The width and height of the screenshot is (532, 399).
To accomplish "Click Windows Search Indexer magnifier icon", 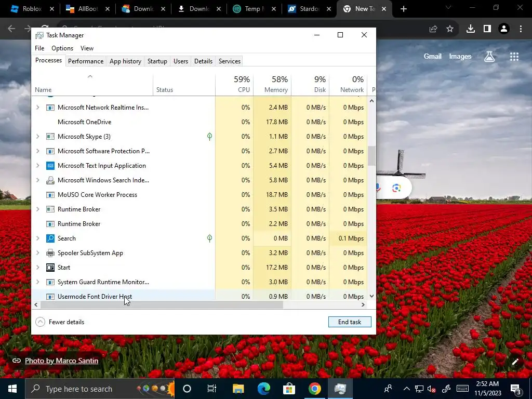I will (50, 180).
